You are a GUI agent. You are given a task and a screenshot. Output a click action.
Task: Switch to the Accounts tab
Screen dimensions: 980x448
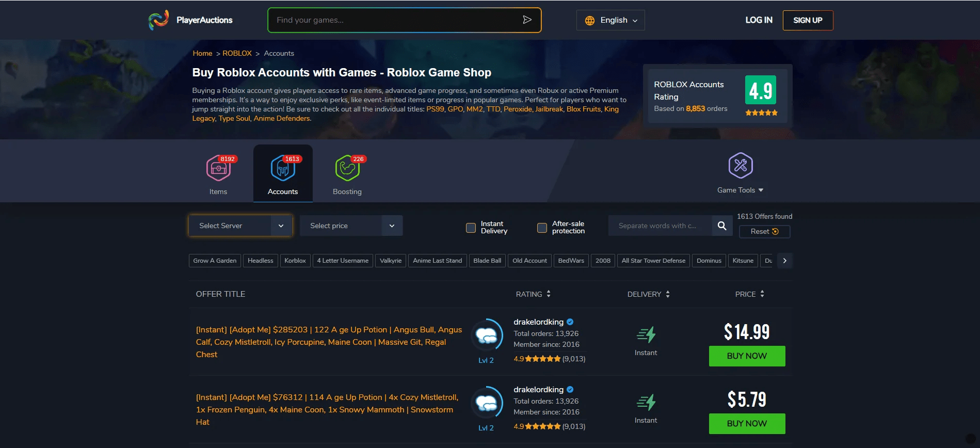coord(283,174)
